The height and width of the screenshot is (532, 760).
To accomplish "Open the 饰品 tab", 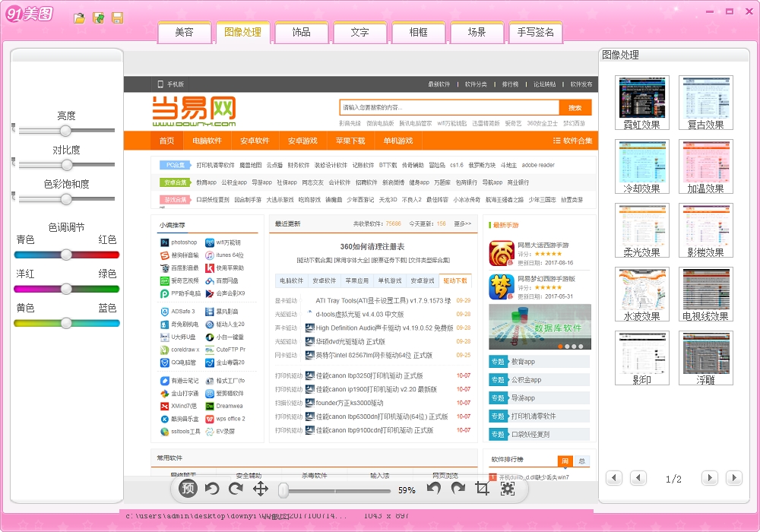I will (x=302, y=32).
